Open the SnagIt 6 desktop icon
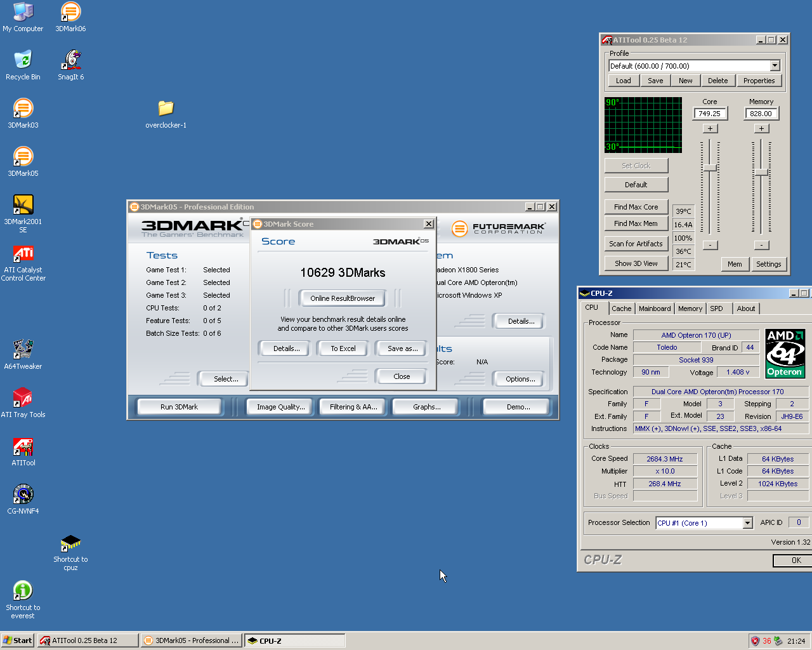 click(70, 60)
